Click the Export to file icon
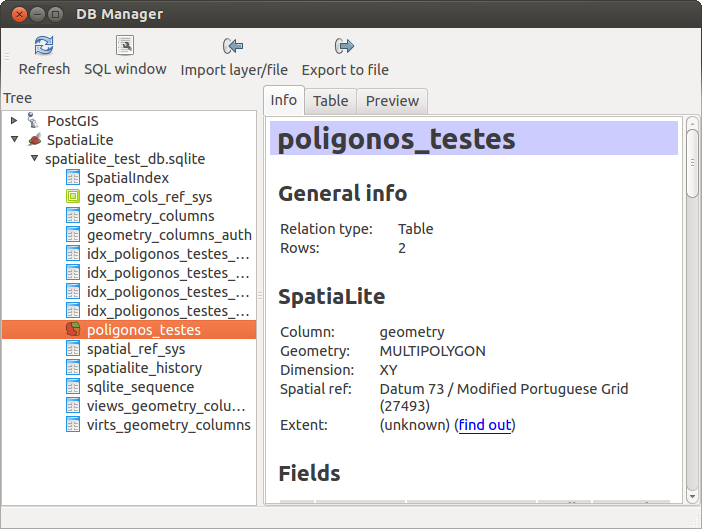 click(x=345, y=46)
